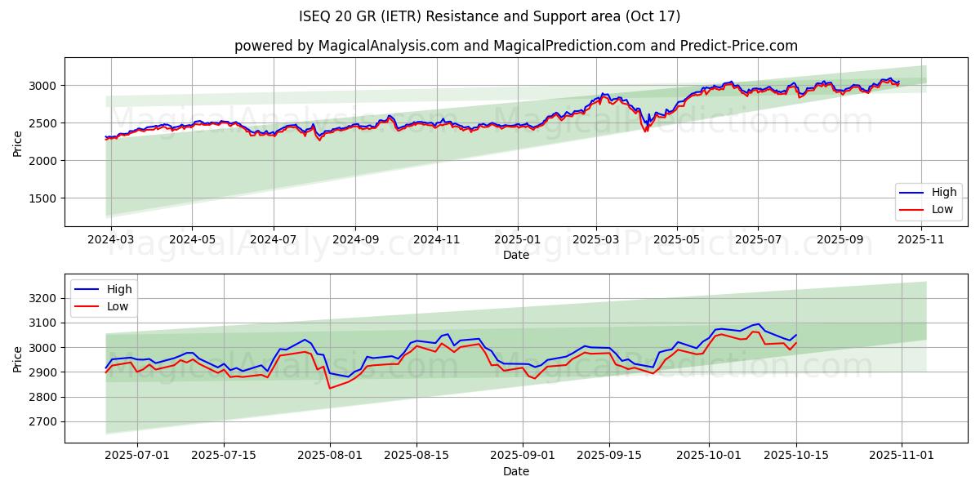Click the 3200 price tick on bottom chart
The image size is (980, 490).
[x=42, y=299]
